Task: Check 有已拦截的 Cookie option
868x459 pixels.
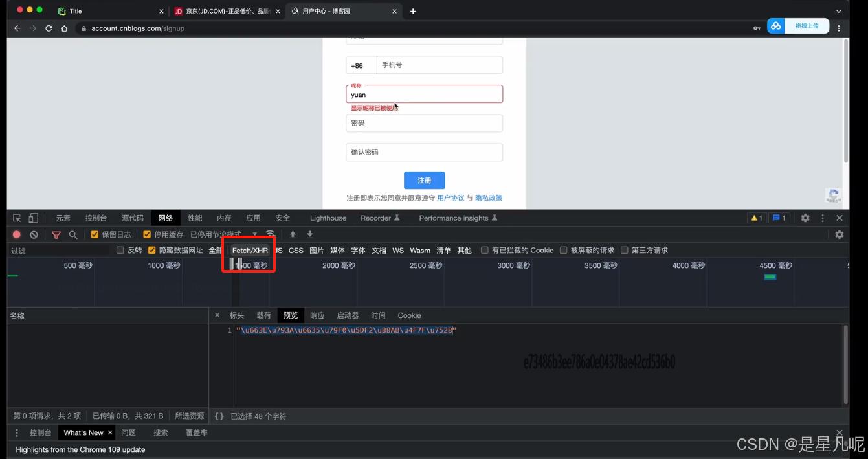Action: 485,251
